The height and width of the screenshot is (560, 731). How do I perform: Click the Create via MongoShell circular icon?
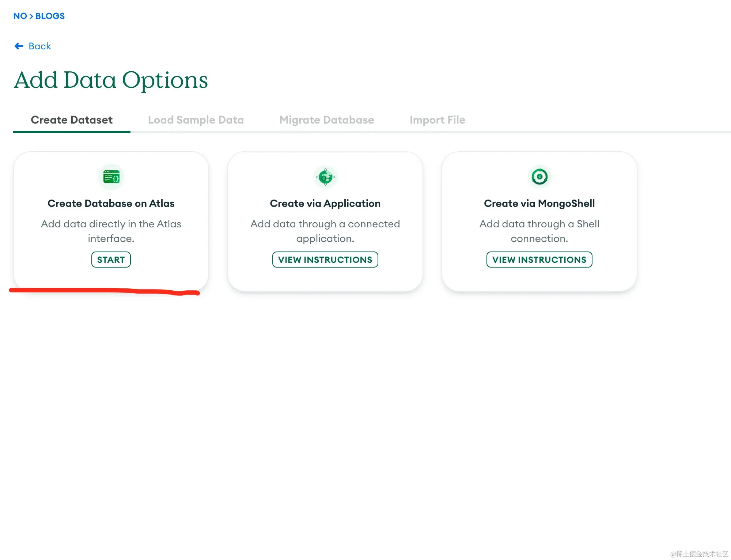[539, 177]
